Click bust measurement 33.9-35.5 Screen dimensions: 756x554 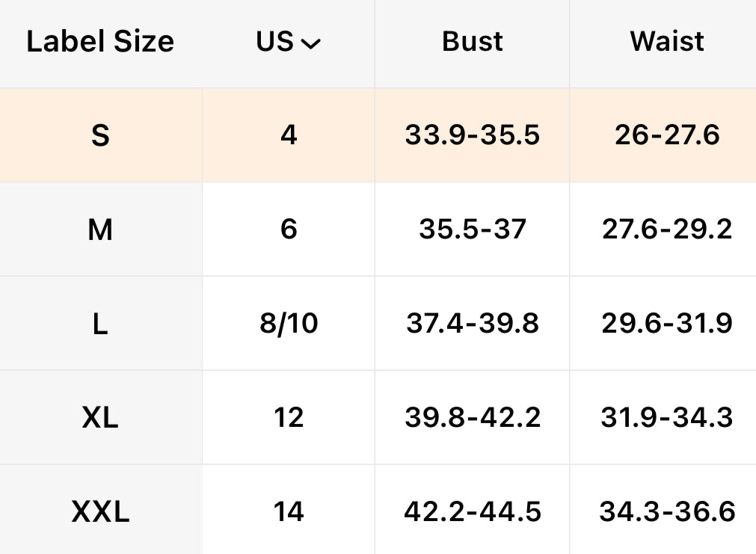coord(473,135)
